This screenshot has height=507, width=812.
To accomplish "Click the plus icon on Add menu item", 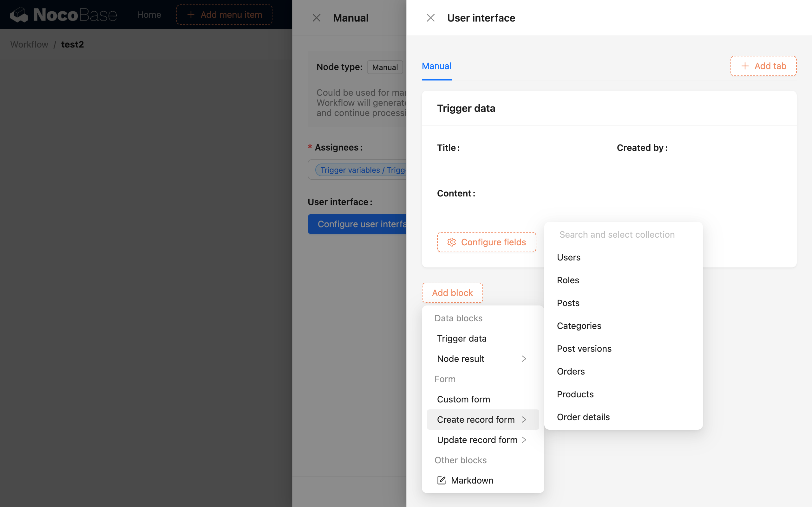I will (191, 15).
